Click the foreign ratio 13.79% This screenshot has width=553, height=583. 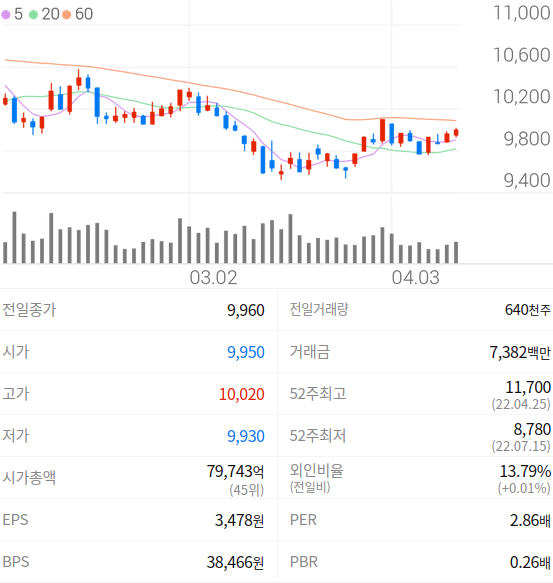click(525, 471)
